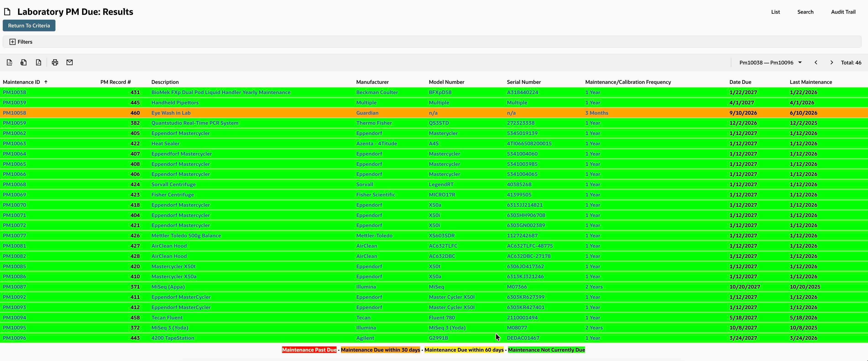Select the Handheld Pipettors description
Viewport: 868px width, 361px height.
click(175, 103)
